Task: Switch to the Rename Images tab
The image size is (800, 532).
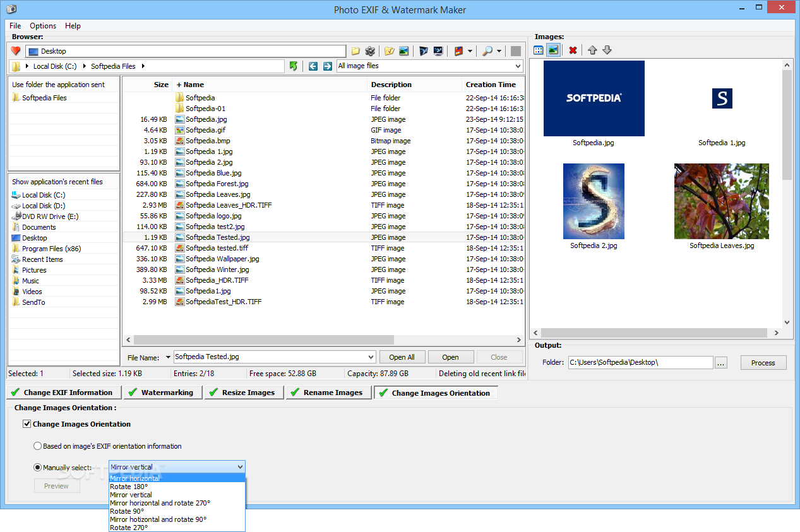Action: coord(328,393)
